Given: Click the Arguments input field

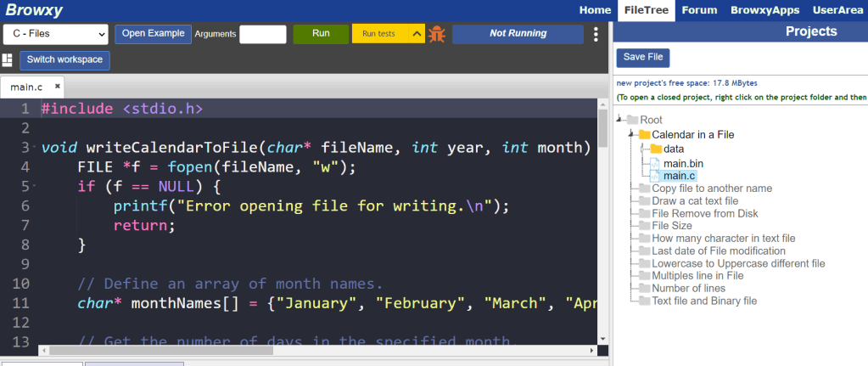Looking at the screenshot, I should (x=262, y=34).
